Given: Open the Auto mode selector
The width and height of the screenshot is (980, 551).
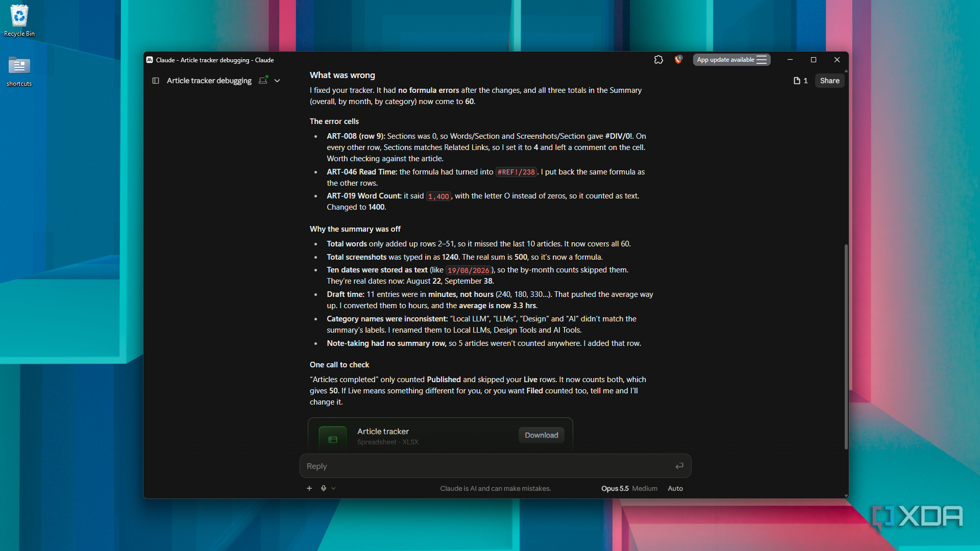Looking at the screenshot, I should (675, 488).
